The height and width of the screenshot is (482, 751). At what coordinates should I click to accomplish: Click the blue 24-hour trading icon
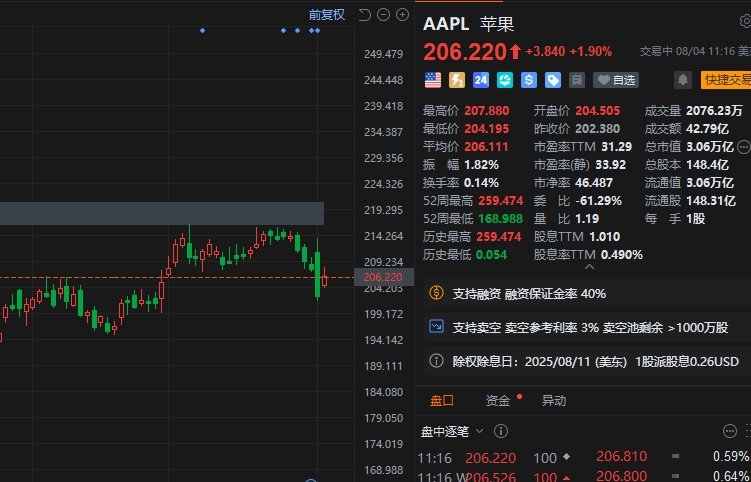(480, 80)
